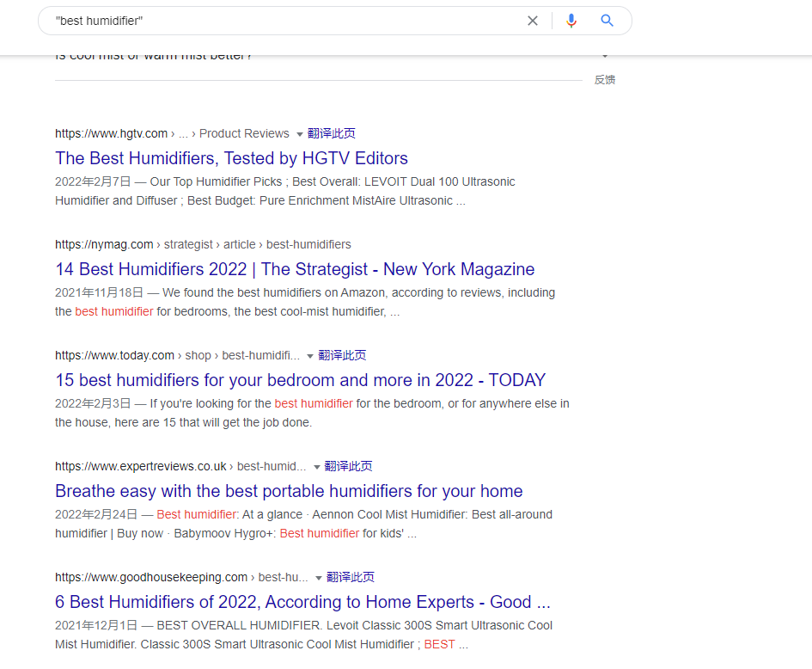
Task: Click the hgtv.com Product Reviews breadcrumb URL
Action: (x=172, y=133)
